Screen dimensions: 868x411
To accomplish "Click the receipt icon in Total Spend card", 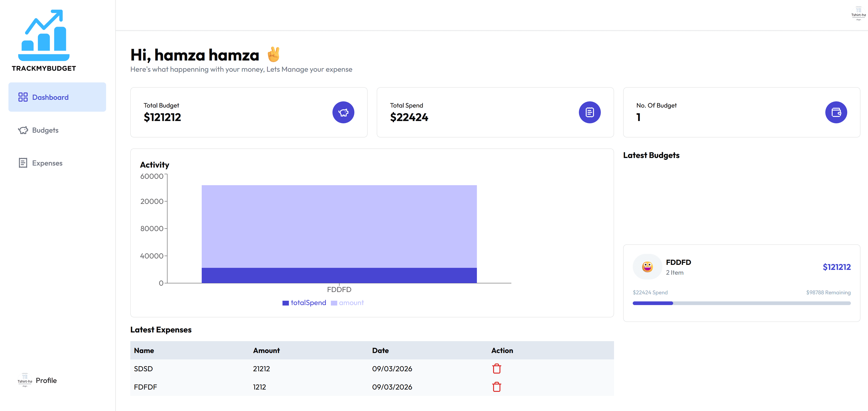I will (x=589, y=112).
